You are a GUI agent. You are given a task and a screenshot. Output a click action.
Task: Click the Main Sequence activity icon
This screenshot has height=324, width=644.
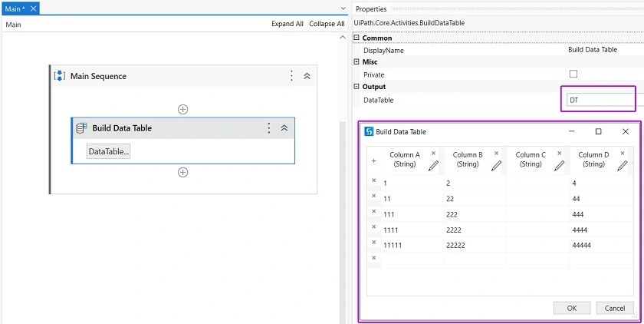coord(60,76)
